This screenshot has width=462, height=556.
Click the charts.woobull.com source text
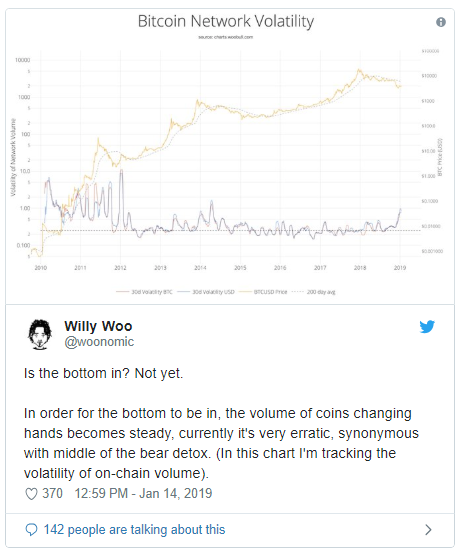[226, 37]
